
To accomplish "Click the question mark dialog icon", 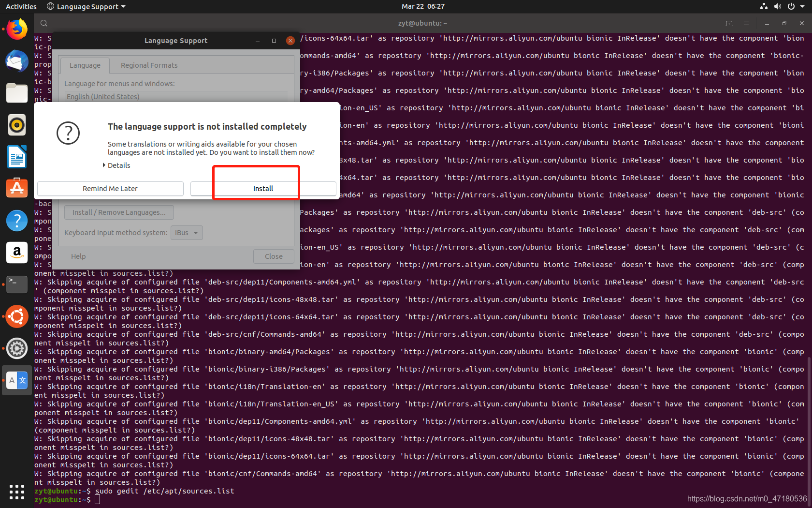I will pos(68,133).
